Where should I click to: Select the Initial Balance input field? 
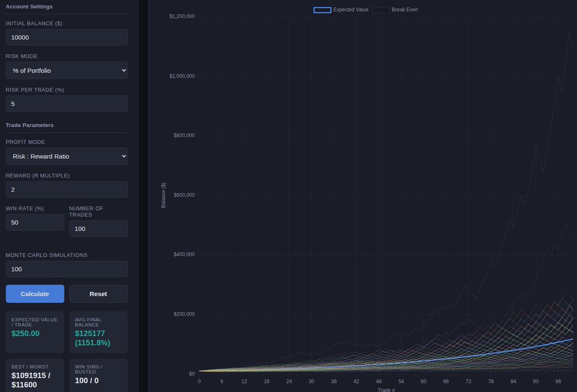click(66, 37)
